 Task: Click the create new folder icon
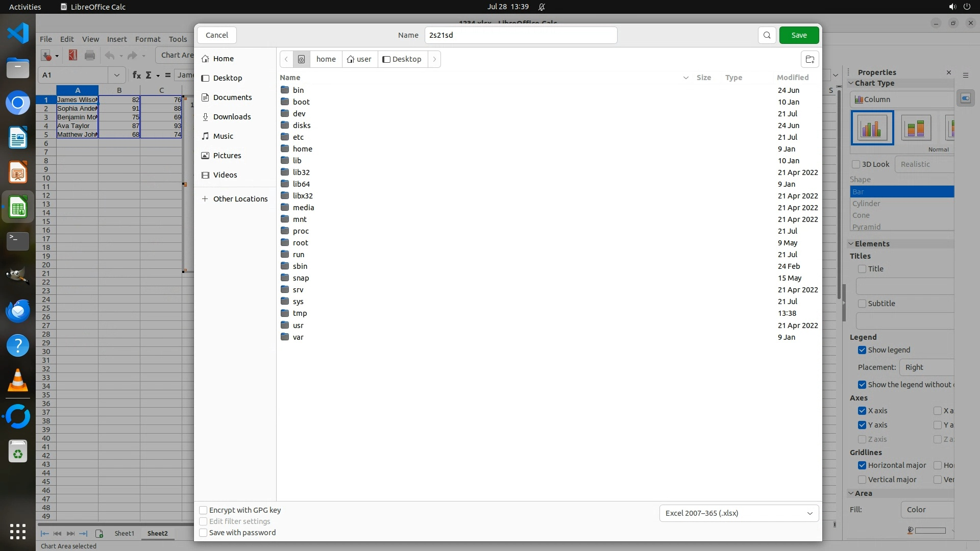(810, 59)
